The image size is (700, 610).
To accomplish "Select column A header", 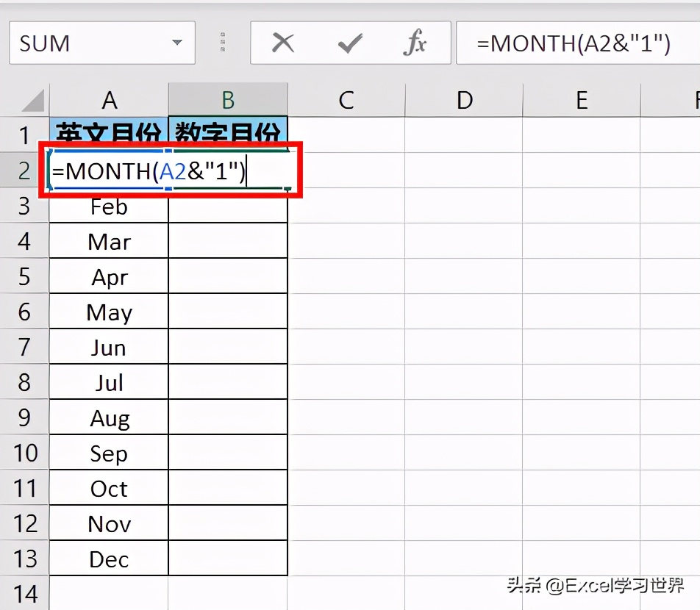I will (x=109, y=100).
